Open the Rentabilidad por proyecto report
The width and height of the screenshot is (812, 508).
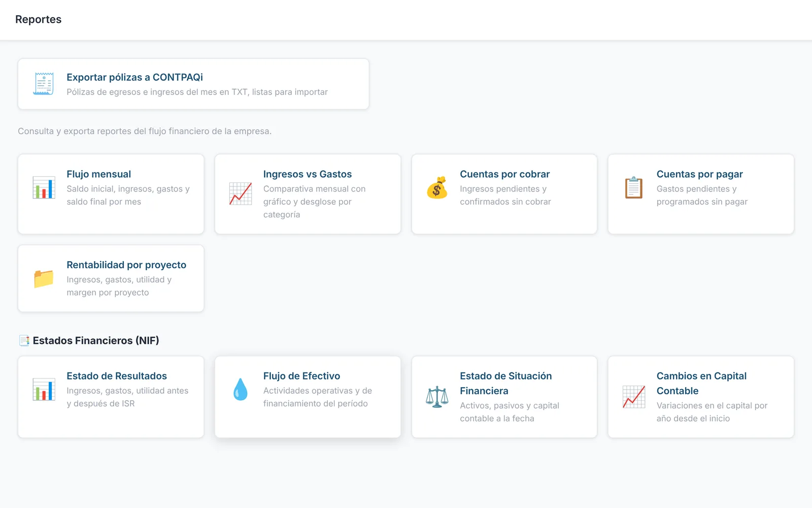click(x=111, y=278)
